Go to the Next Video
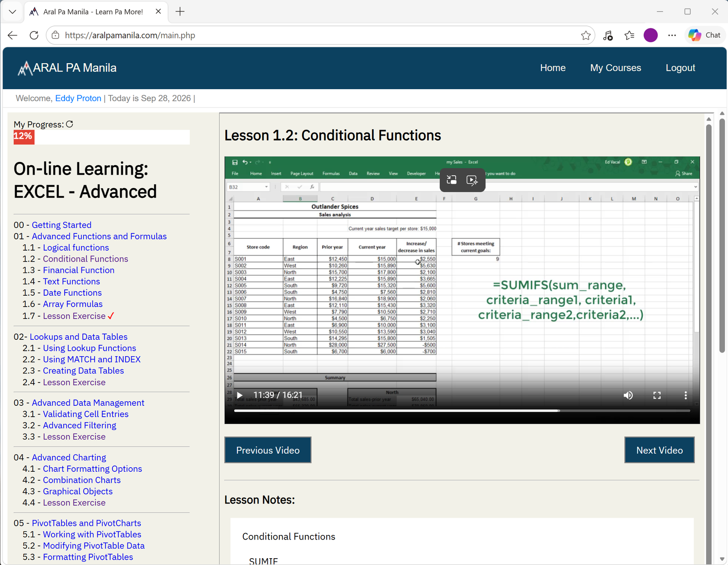Viewport: 728px width, 565px height. [x=659, y=450]
